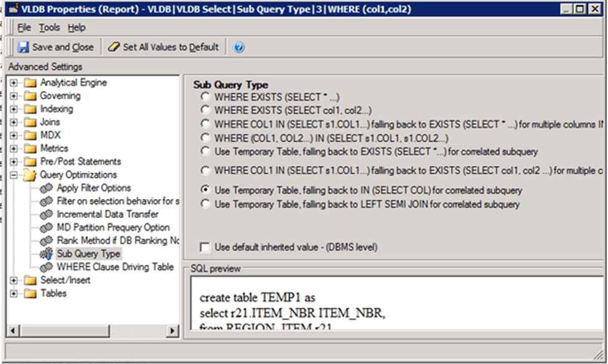Collapse the Query Optimizations tree node

coord(14,175)
